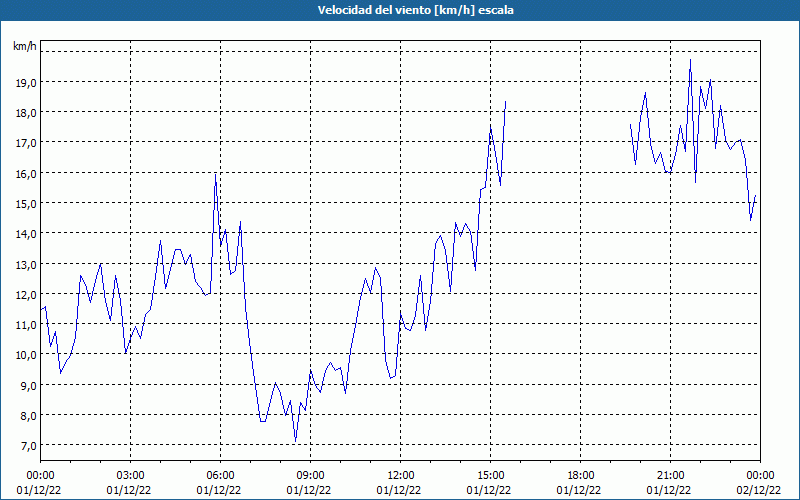Click the wind speed peak near 21:40

(x=690, y=60)
